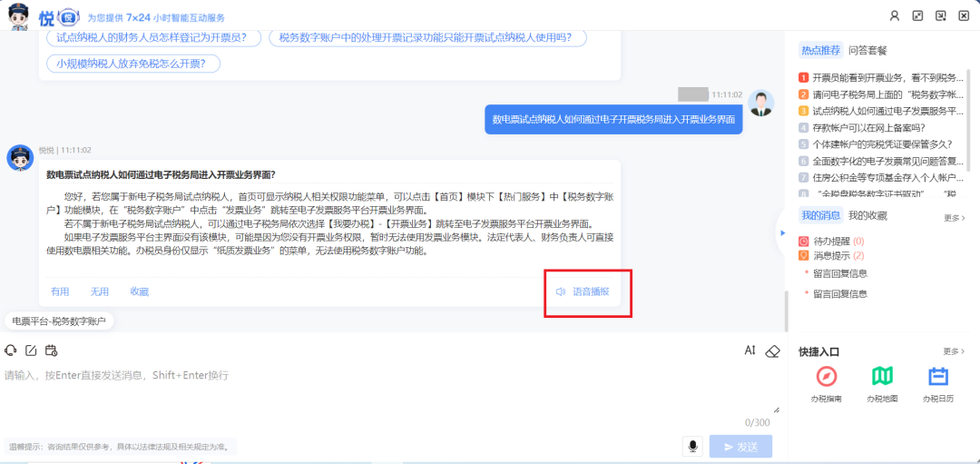Collapse the right sidebar with arrow handle

782,232
